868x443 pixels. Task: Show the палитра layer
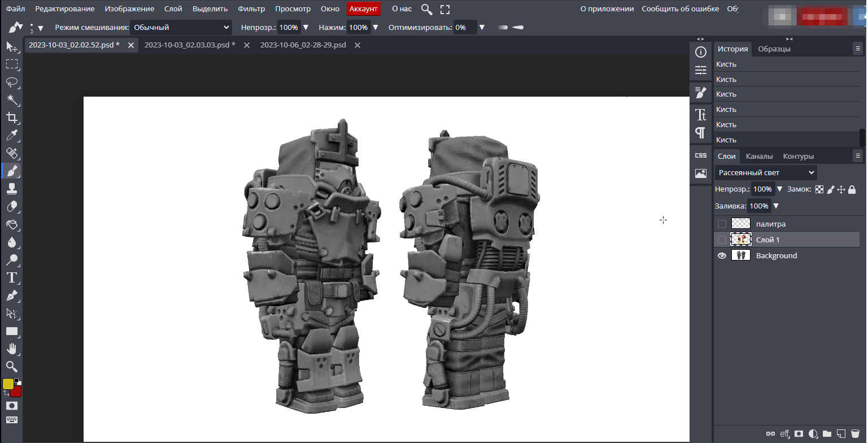tap(722, 224)
